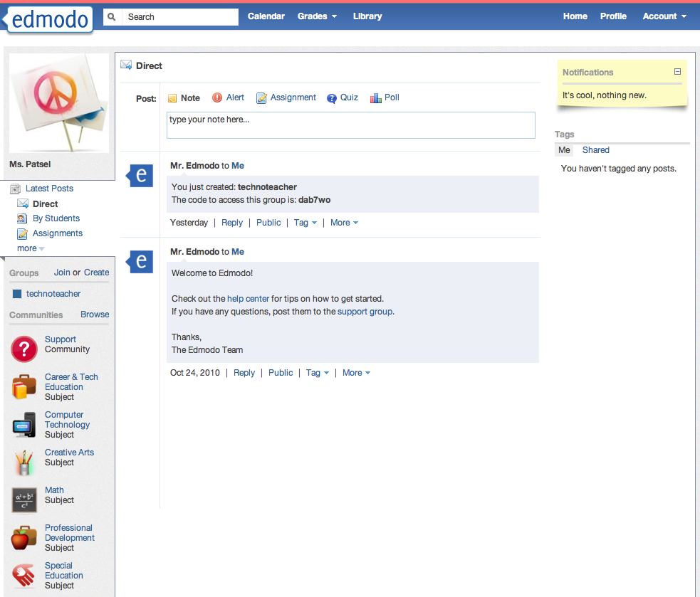Click Public on Yesterday's post
The width and height of the screenshot is (700, 597).
(268, 222)
